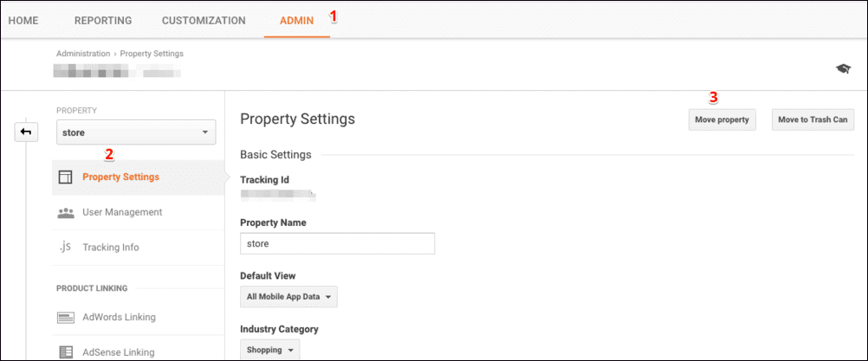The width and height of the screenshot is (868, 361).
Task: Open the graduation cap education icon
Action: click(x=843, y=68)
